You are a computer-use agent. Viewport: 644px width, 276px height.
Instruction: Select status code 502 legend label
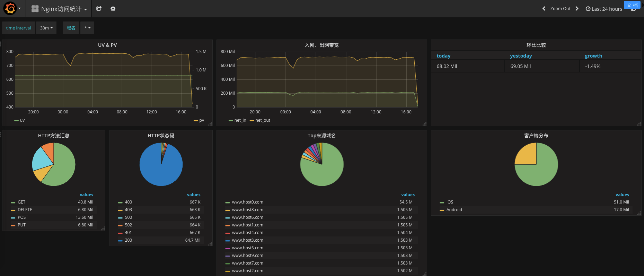click(129, 225)
